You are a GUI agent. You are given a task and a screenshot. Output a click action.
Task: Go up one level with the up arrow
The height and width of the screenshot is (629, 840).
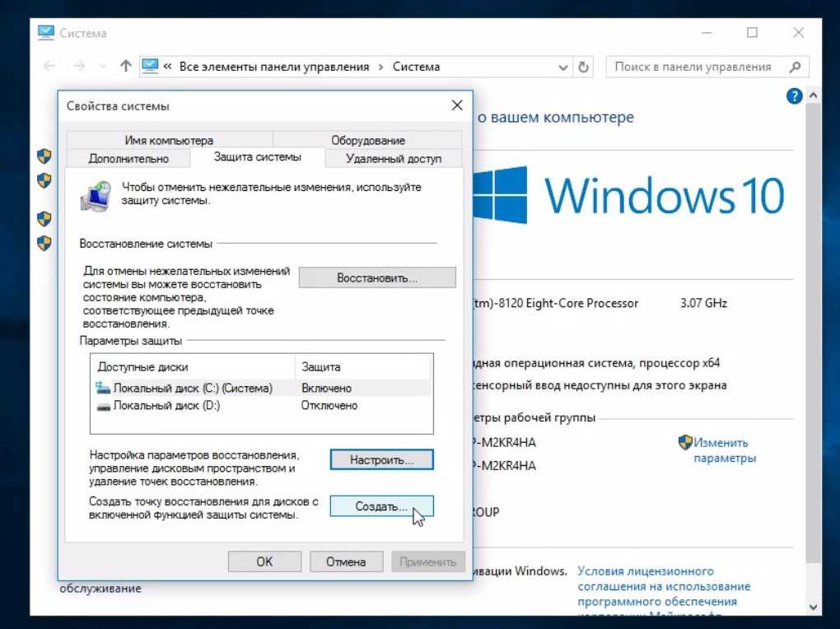point(125,67)
